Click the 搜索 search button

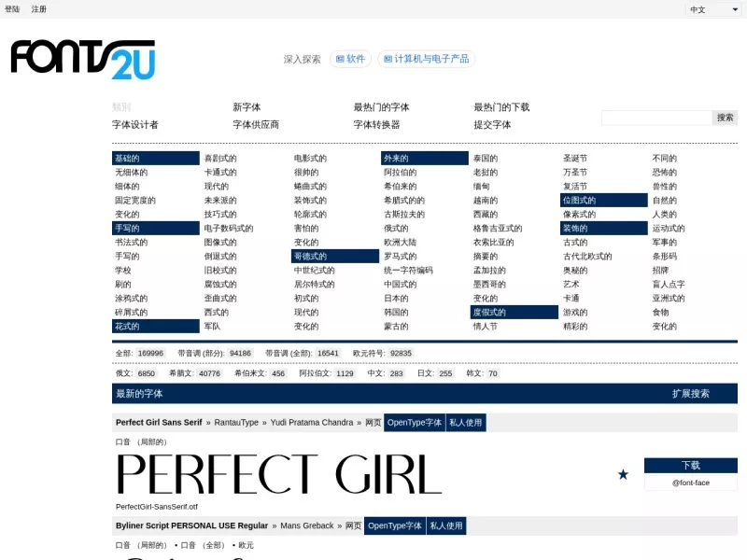click(x=725, y=118)
